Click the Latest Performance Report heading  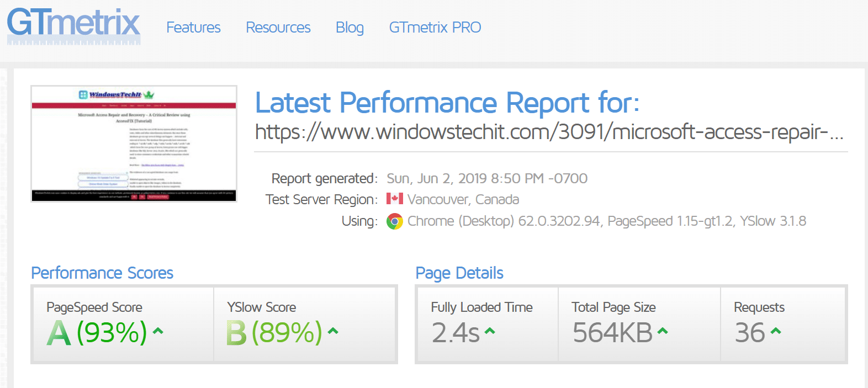pyautogui.click(x=447, y=103)
